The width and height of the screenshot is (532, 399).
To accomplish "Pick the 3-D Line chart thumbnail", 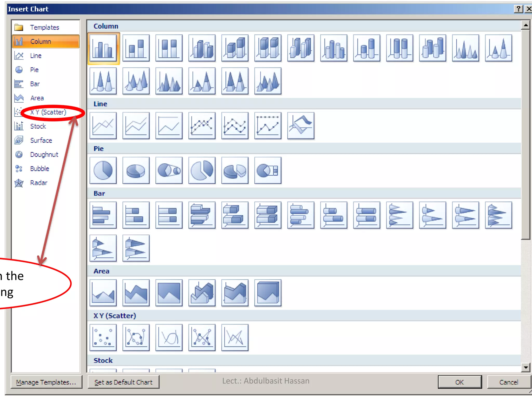I will (301, 126).
